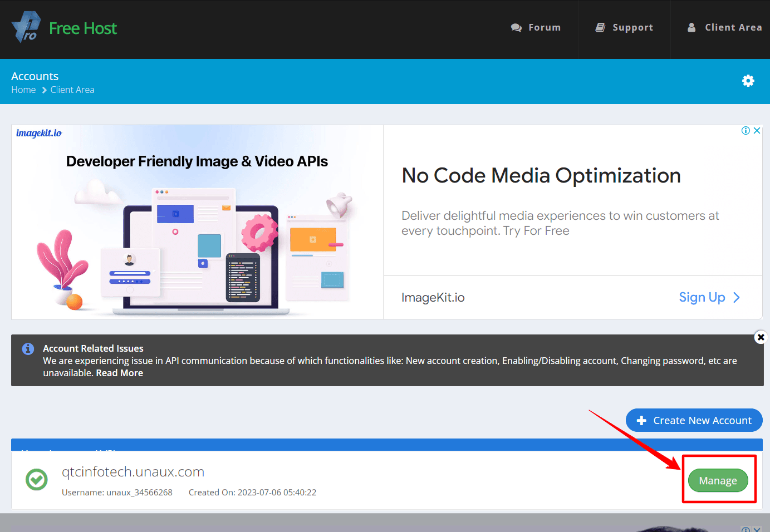Close the ImageKit advertisement
This screenshot has width=770, height=532.
coord(757,131)
